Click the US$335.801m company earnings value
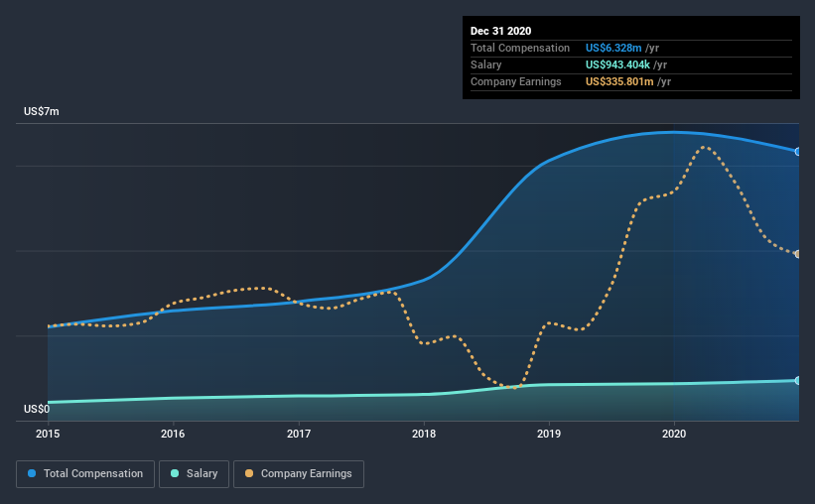This screenshot has height=504, width=815. [619, 81]
